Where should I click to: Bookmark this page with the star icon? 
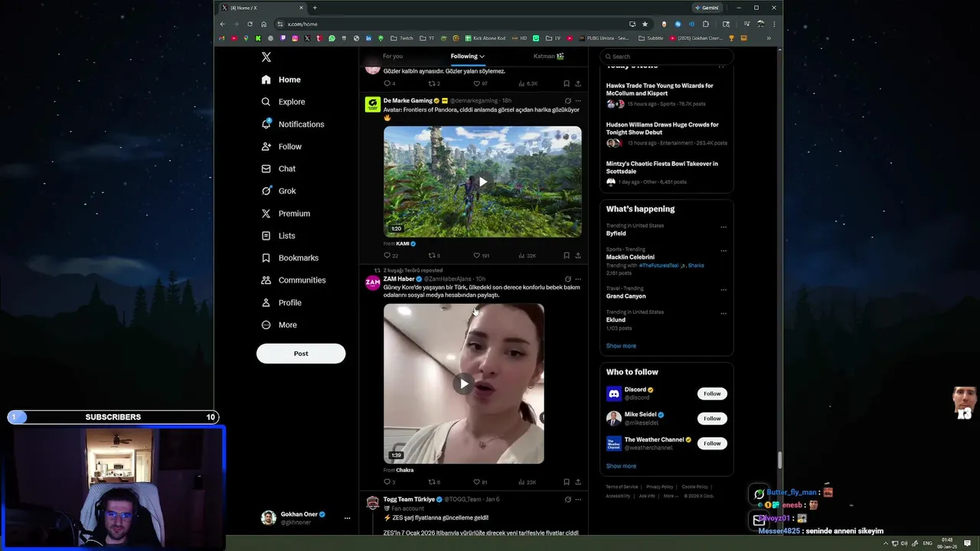click(645, 24)
